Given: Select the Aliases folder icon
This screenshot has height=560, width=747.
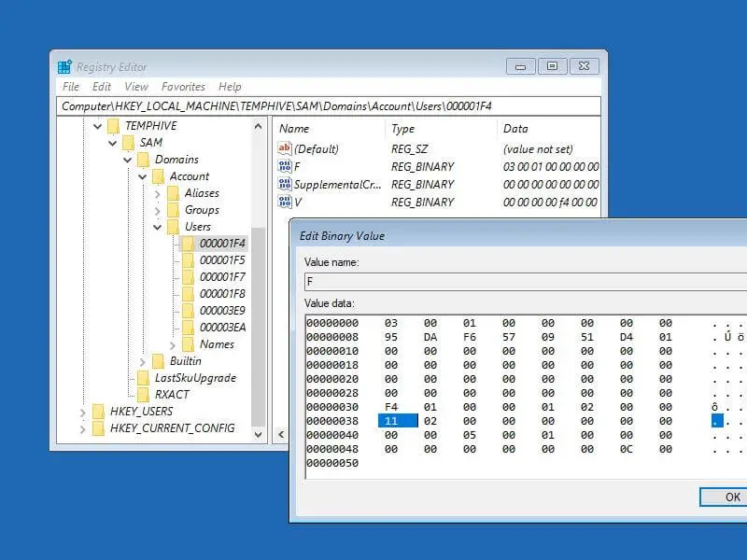Looking at the screenshot, I should tap(174, 193).
